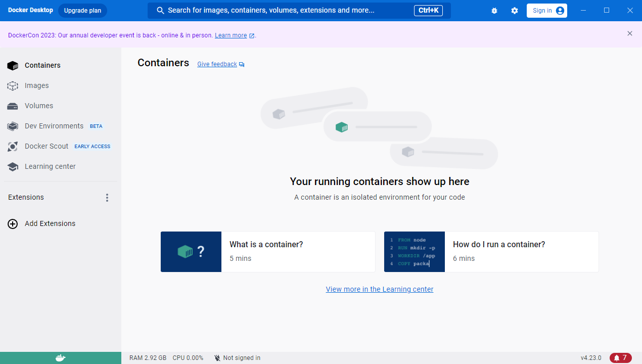Select Dev Environments in the sidebar
The width and height of the screenshot is (642, 364).
(x=54, y=126)
